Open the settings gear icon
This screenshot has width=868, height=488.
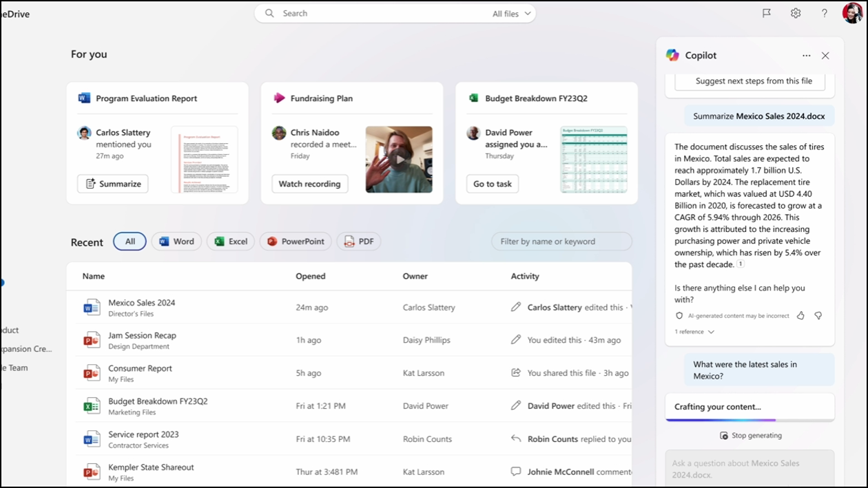[x=796, y=13]
